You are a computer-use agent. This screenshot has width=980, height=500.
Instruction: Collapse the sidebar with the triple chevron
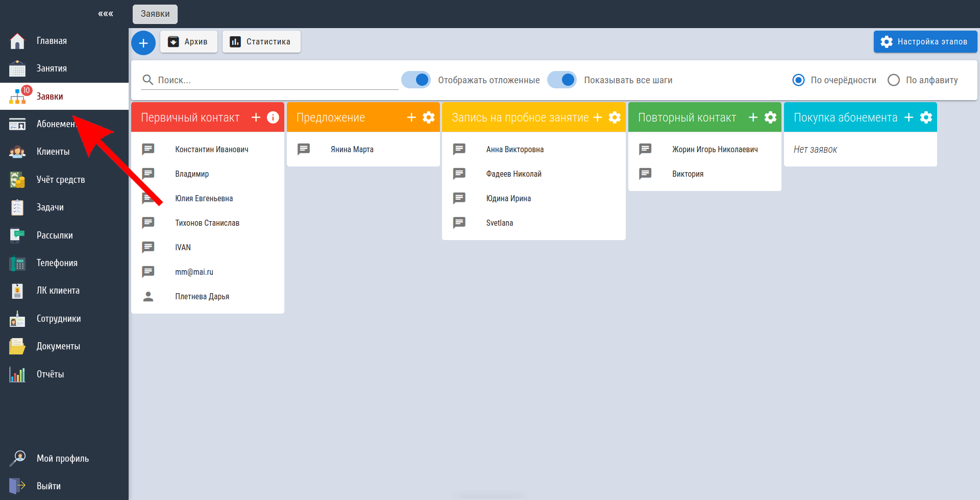pos(106,14)
